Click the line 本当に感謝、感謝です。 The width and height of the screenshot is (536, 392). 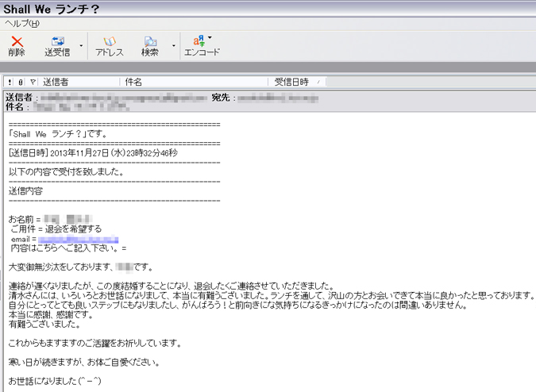click(x=51, y=314)
